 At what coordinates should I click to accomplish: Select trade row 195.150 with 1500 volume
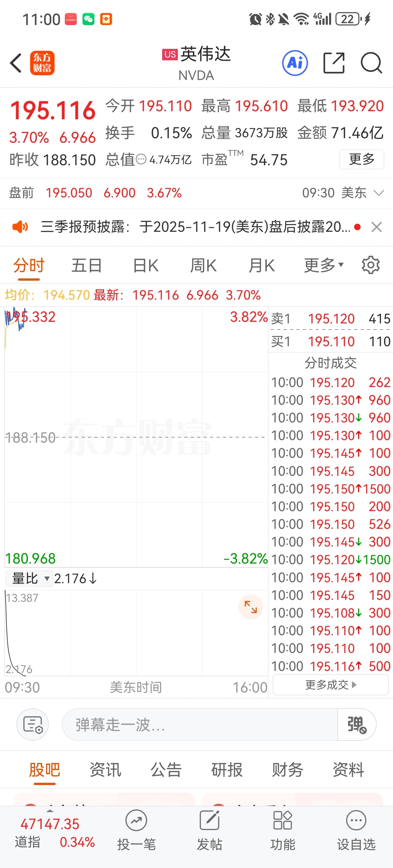pos(330,489)
